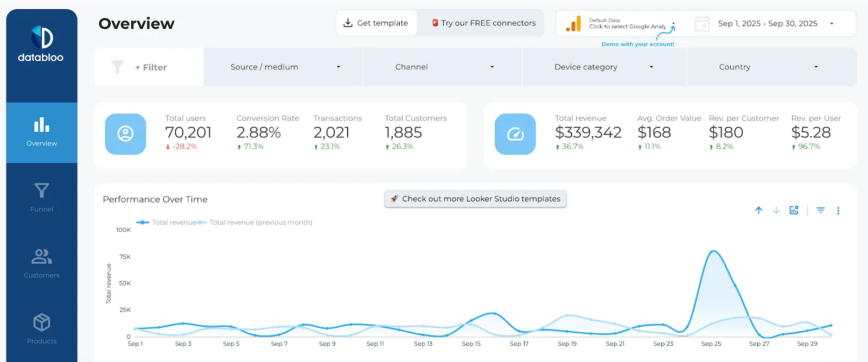The height and width of the screenshot is (362, 868).
Task: Click the Get template button
Action: pyautogui.click(x=376, y=23)
